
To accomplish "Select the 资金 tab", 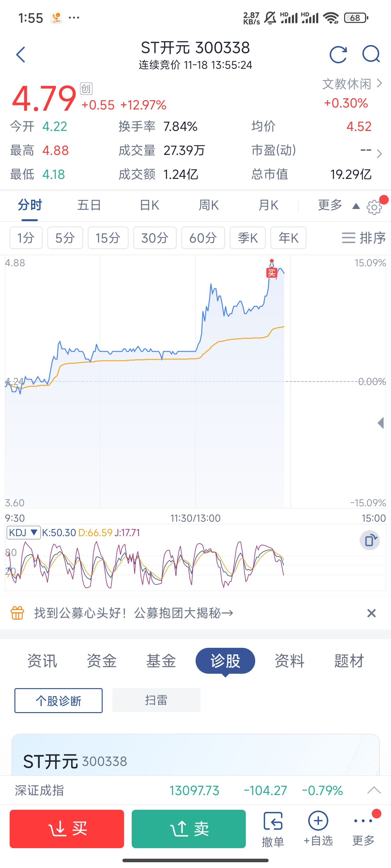I will 102,661.
